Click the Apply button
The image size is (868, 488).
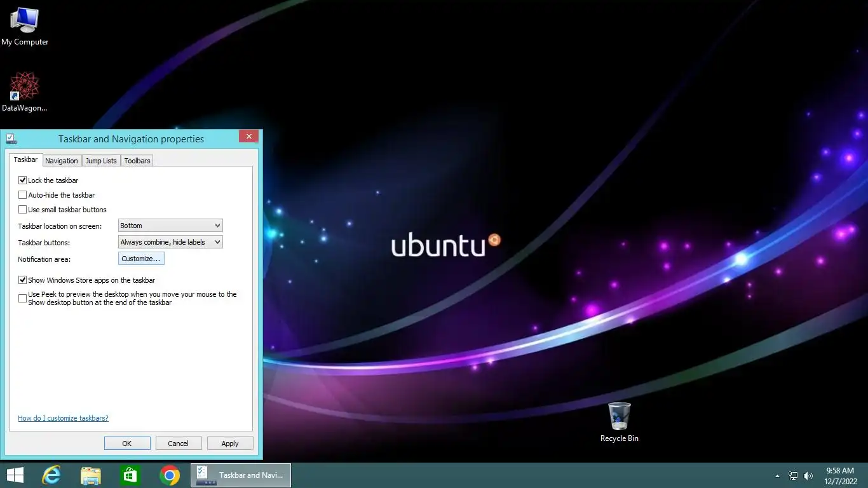[x=230, y=444]
